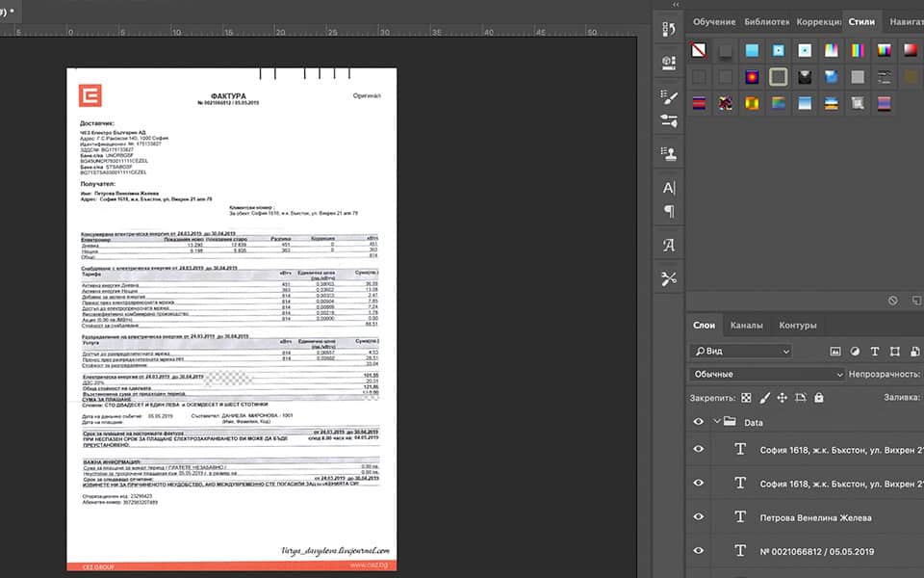Switch to the Контуры tab
This screenshot has width=924, height=578.
tap(797, 325)
